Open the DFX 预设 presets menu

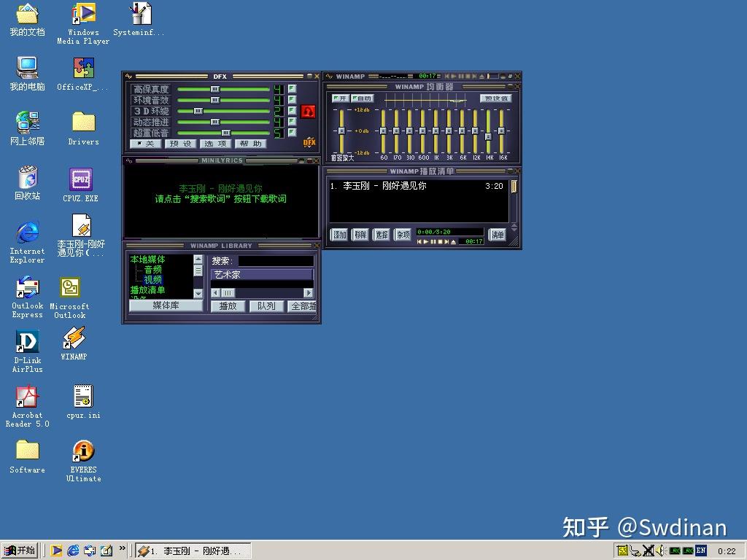180,144
